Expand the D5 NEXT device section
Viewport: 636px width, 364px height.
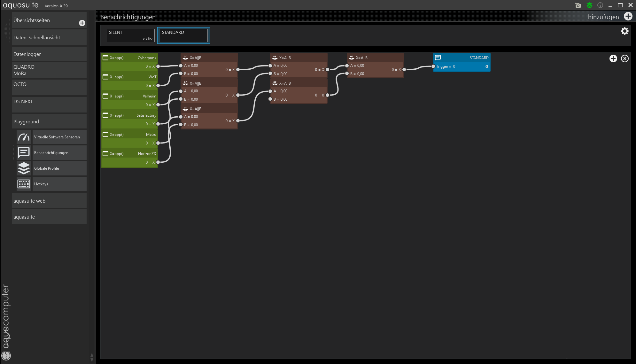pyautogui.click(x=49, y=104)
